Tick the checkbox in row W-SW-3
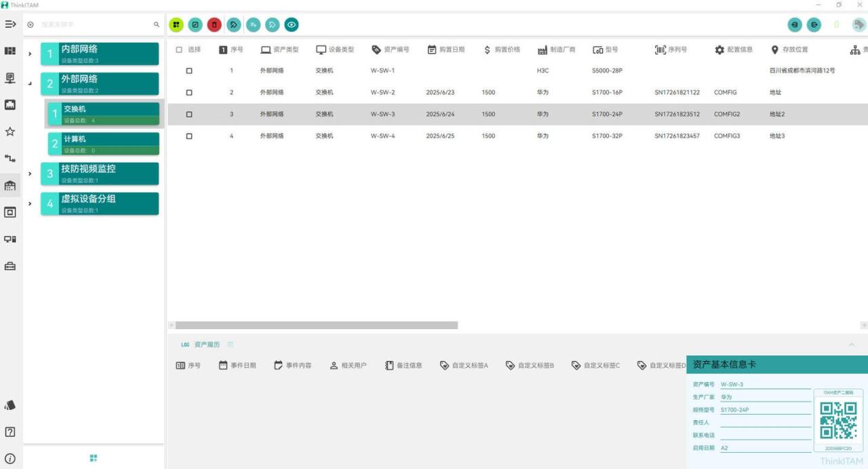This screenshot has height=469, width=868. 189,114
